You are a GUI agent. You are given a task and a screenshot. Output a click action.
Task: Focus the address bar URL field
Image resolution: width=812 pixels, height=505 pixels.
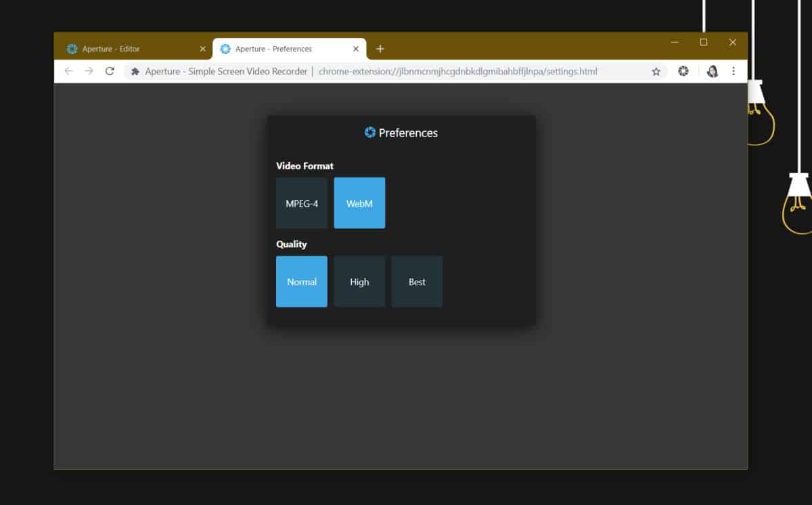pos(396,71)
